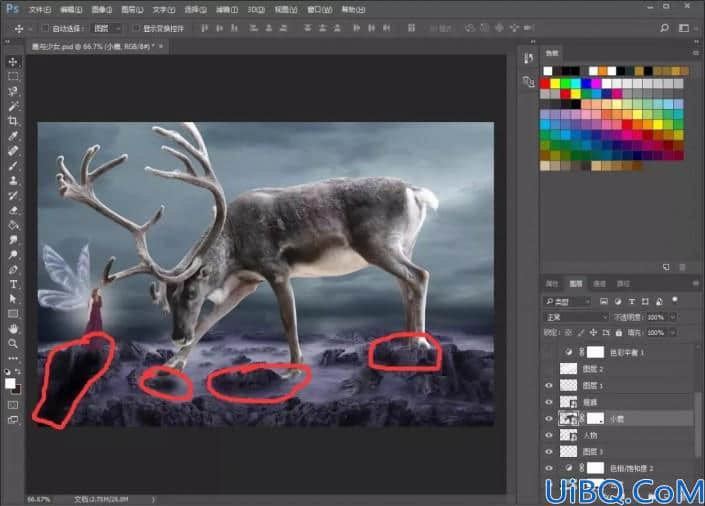Enable the 自动选择 auto-select checkbox
The image size is (705, 506).
pyautogui.click(x=45, y=28)
